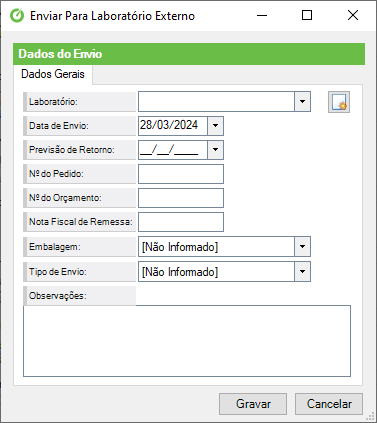The image size is (377, 423).
Task: Expand the Embalagem dropdown list
Action: click(302, 246)
